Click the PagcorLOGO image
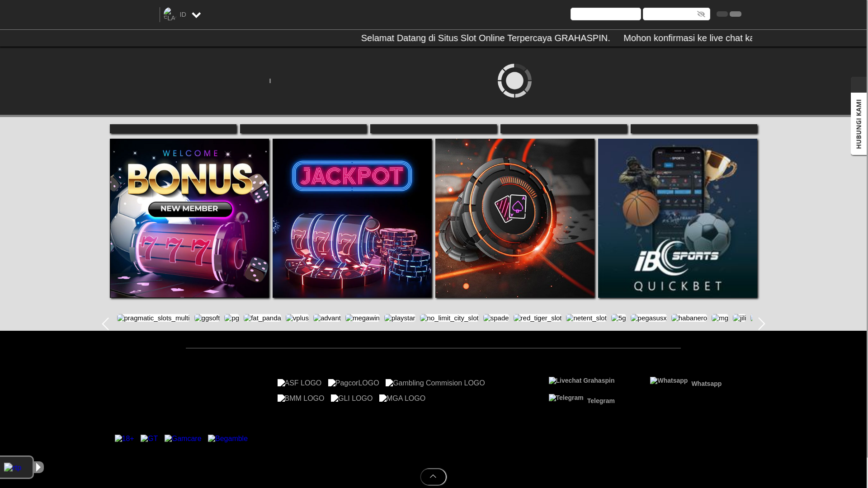Image resolution: width=868 pixels, height=488 pixels. (354, 383)
